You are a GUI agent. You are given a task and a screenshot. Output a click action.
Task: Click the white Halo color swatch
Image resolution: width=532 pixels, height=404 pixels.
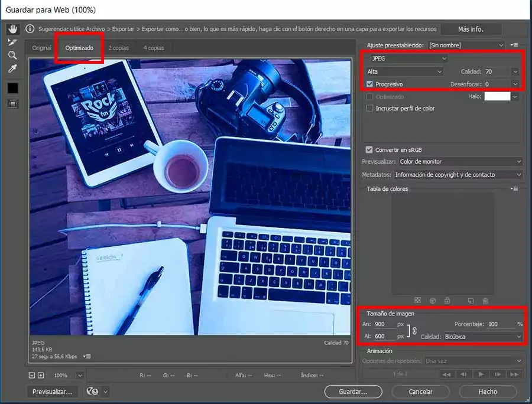497,96
